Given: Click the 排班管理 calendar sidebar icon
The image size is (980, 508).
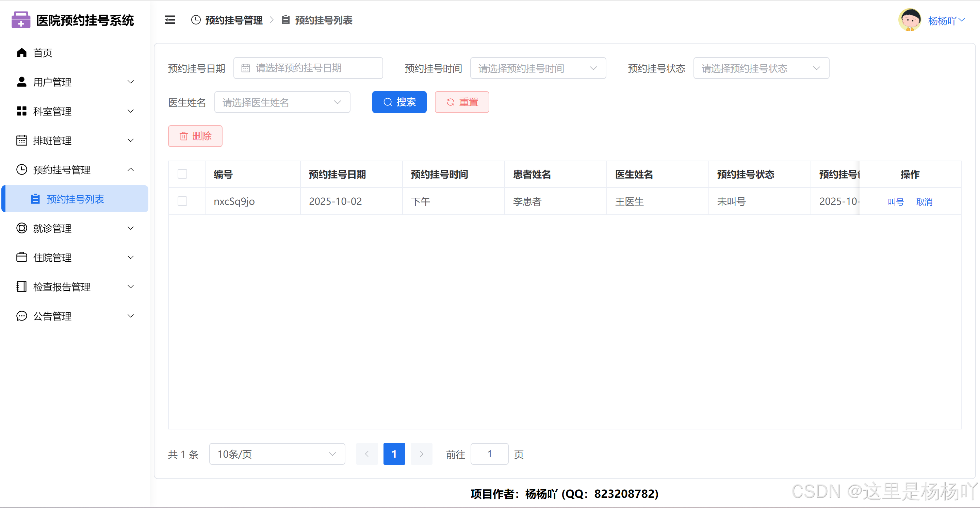Looking at the screenshot, I should (x=22, y=141).
